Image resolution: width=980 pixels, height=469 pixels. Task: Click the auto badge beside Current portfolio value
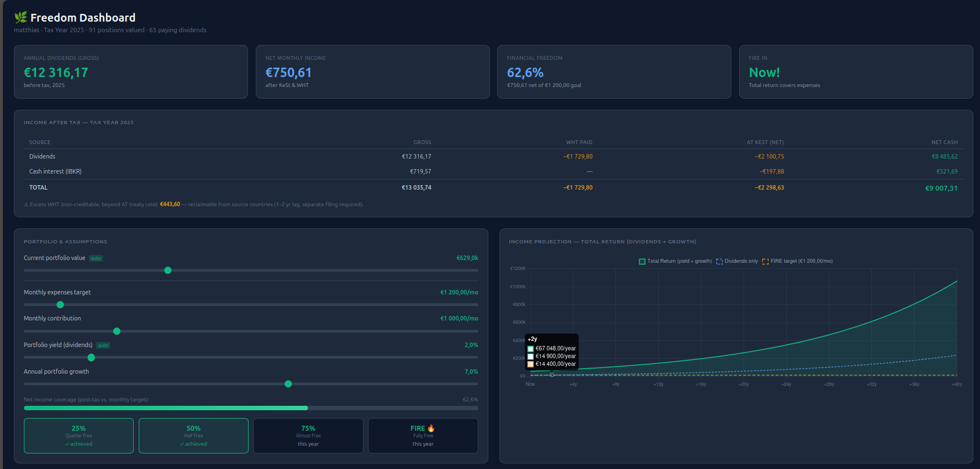(x=96, y=258)
